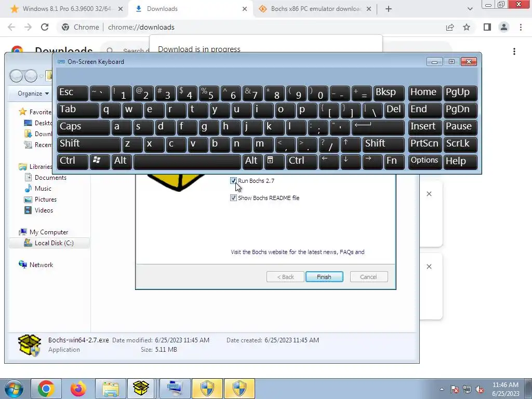This screenshot has width=532, height=399.
Task: Click the Back button in installer
Action: pyautogui.click(x=285, y=277)
